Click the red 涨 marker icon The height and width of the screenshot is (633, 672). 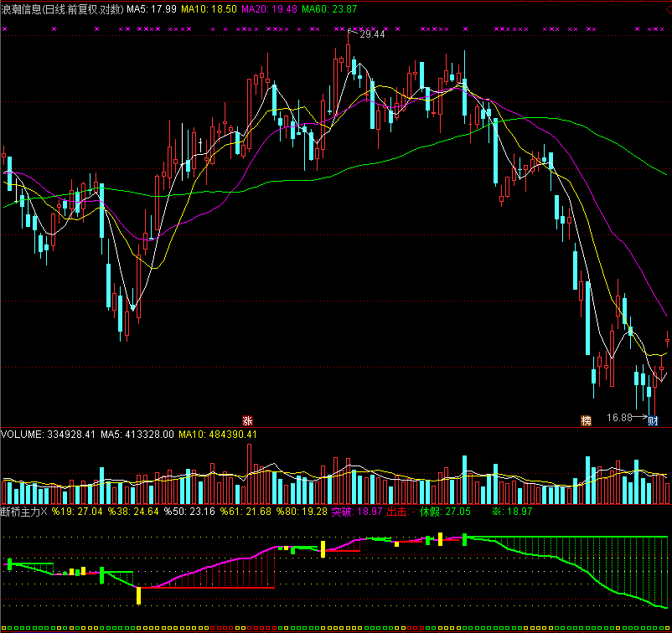247,419
